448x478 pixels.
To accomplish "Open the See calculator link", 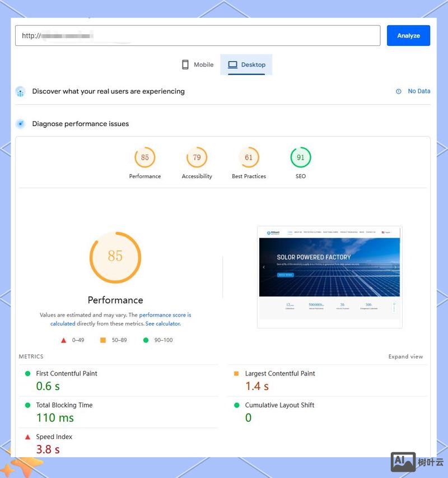I will click(x=163, y=323).
